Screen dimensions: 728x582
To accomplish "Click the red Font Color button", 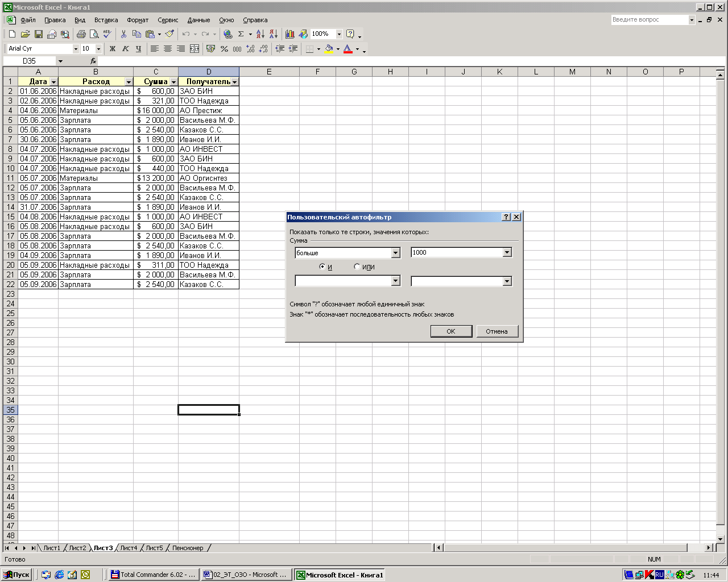I will pos(348,49).
